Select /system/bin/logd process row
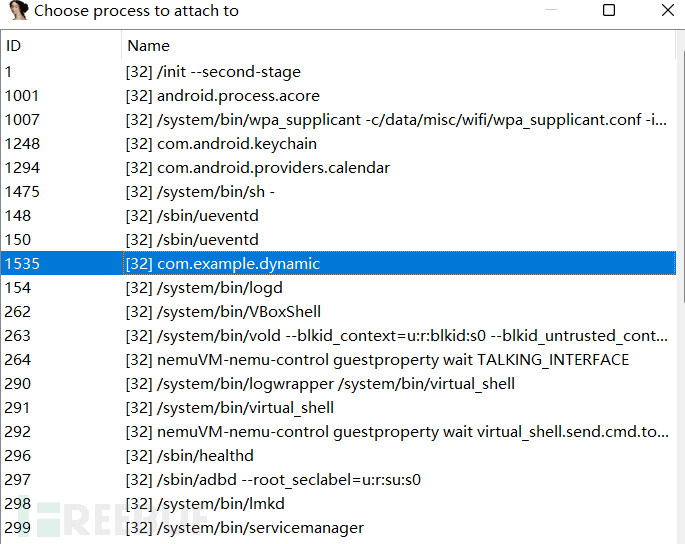Image resolution: width=685 pixels, height=544 pixels. coord(338,288)
